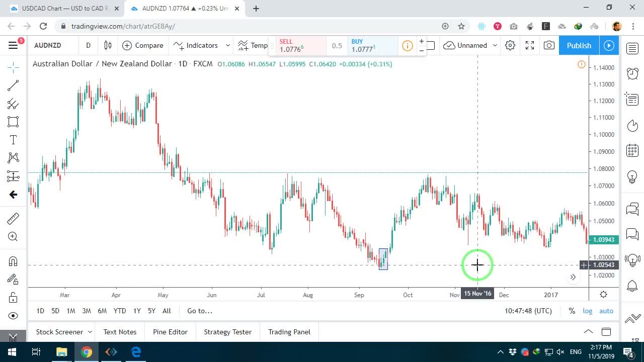Take a chart snapshot with camera
The image size is (644, 362).
tap(549, 45)
